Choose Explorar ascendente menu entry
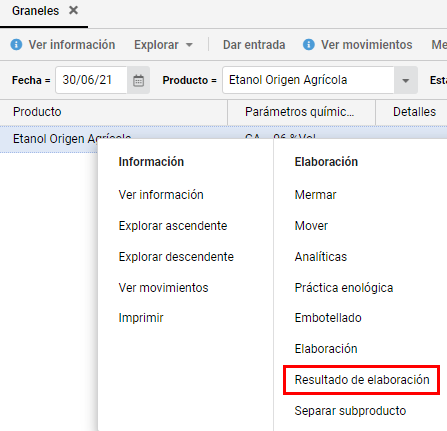Viewport: 447px width, 431px height. (x=173, y=226)
